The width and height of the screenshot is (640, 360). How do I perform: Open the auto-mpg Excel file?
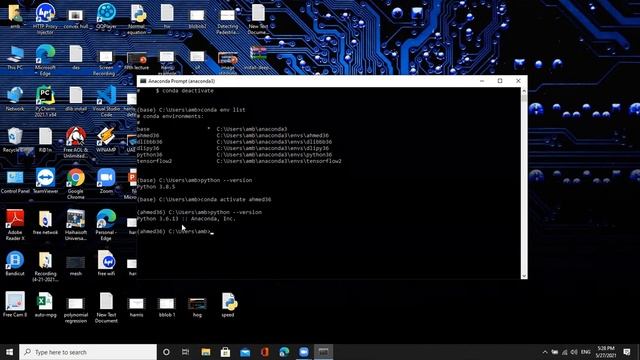click(x=45, y=304)
